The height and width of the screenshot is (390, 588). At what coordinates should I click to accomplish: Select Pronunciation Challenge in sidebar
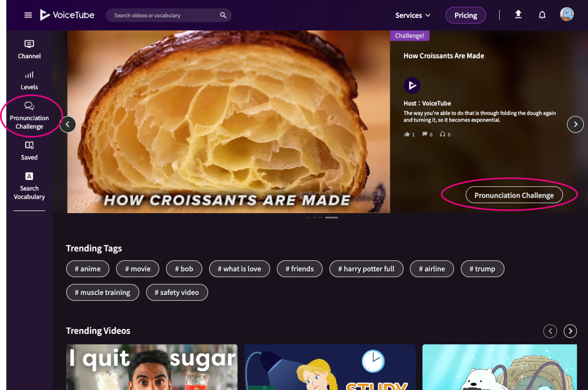click(29, 116)
